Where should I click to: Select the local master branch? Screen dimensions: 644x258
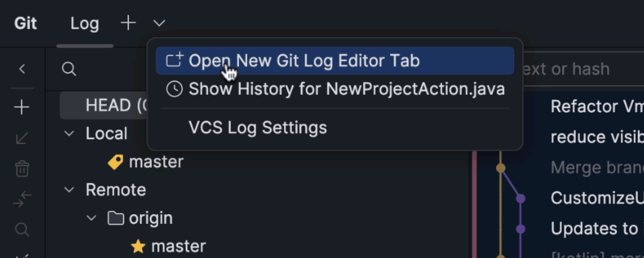point(156,162)
